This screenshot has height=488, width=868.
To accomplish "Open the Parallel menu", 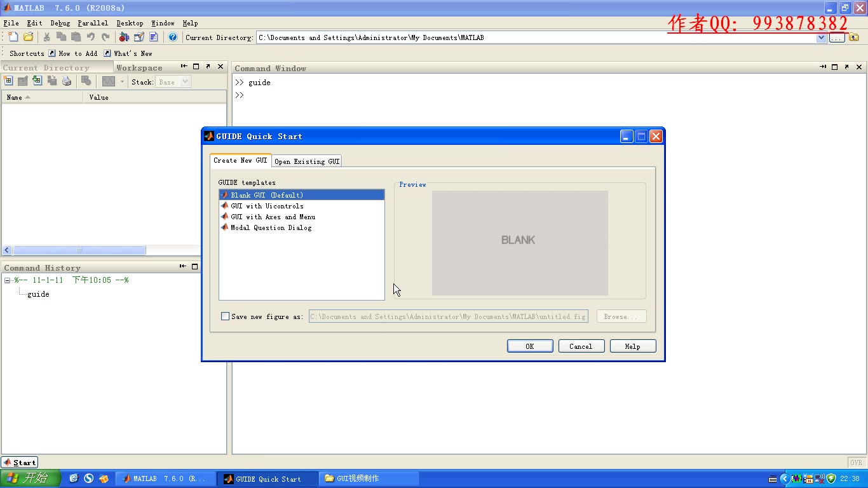I will [x=93, y=23].
